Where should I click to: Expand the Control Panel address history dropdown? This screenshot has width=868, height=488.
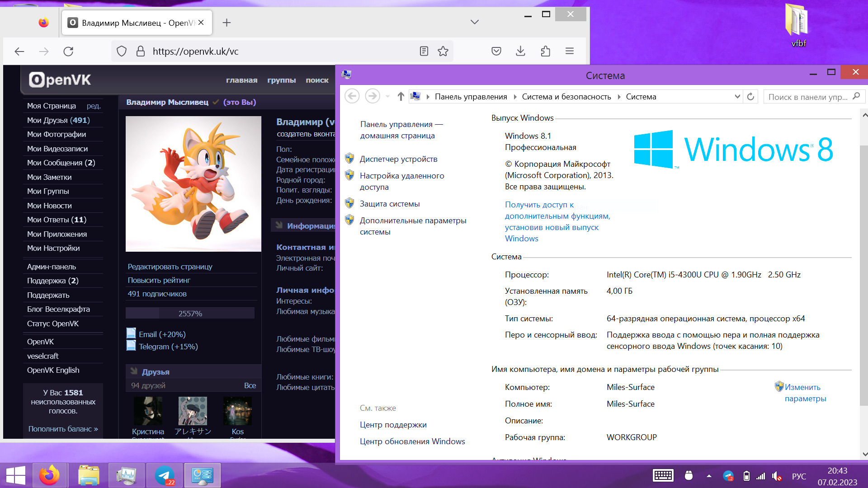point(737,97)
